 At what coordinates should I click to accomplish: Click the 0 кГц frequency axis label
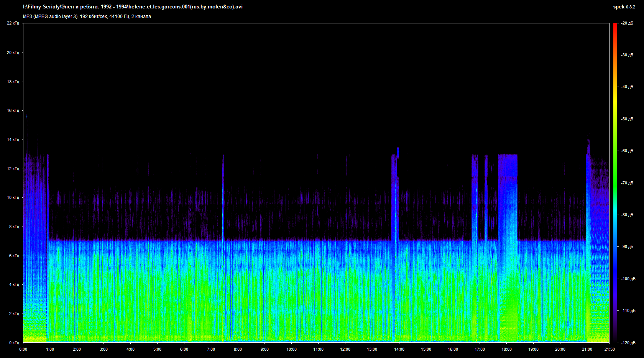click(x=14, y=343)
